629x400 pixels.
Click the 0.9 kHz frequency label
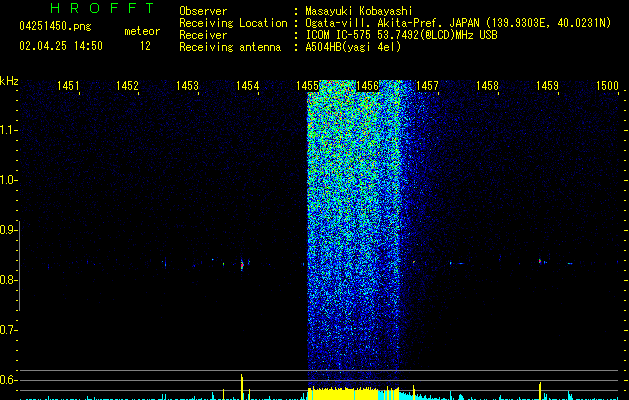point(8,230)
